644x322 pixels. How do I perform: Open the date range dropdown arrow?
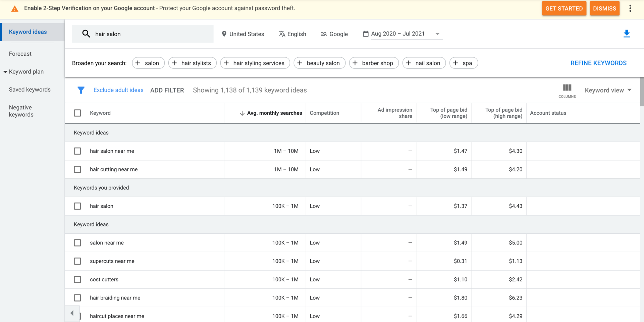point(437,34)
